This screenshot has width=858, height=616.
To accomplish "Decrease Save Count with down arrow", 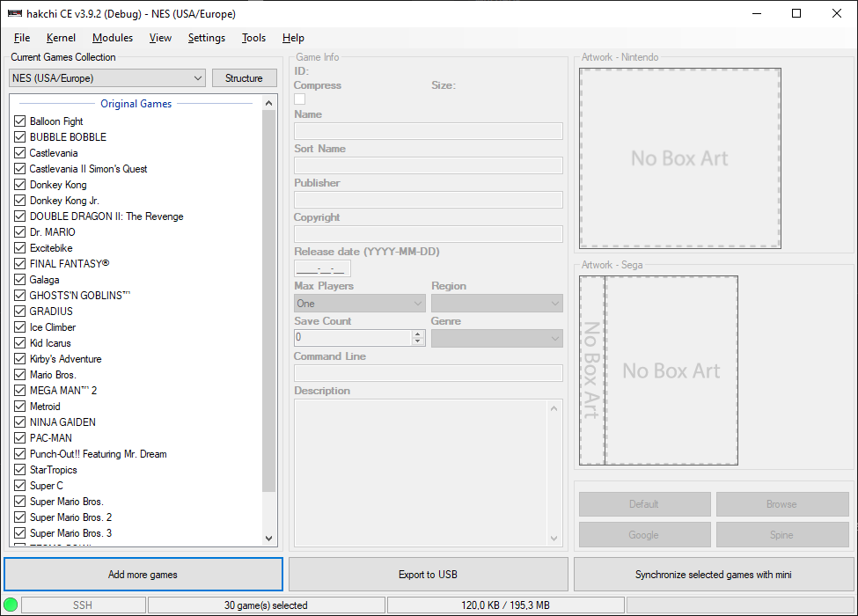I will click(418, 341).
